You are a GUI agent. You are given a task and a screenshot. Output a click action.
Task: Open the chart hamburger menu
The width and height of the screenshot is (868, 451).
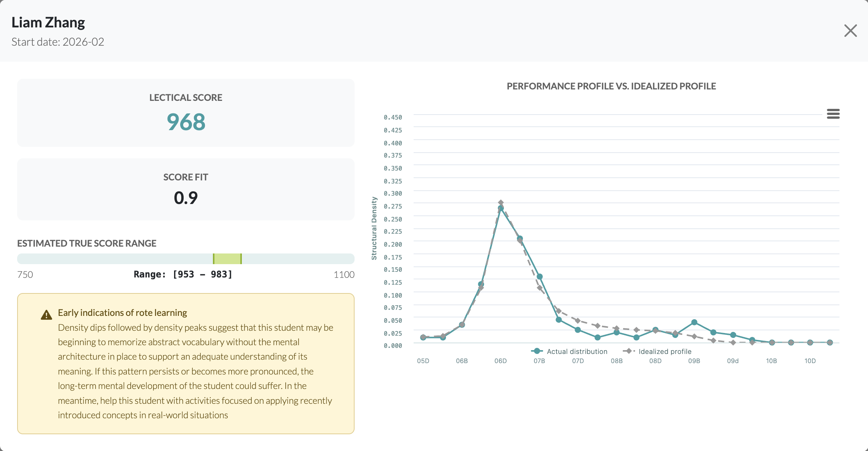[x=833, y=114]
